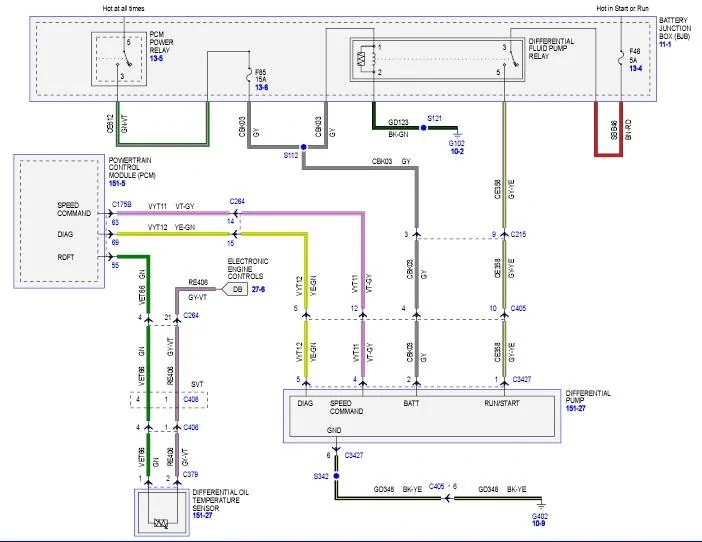Screen dimensions: 702x542
Task: Click the S342 splice dot
Action: [336, 476]
